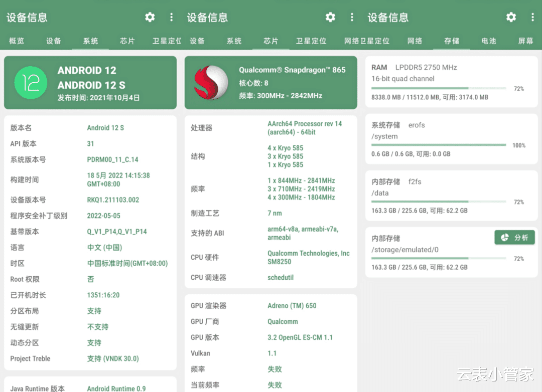Viewport: 542px width, 392px height.
Task: Select API version value 31
Action: [90, 144]
